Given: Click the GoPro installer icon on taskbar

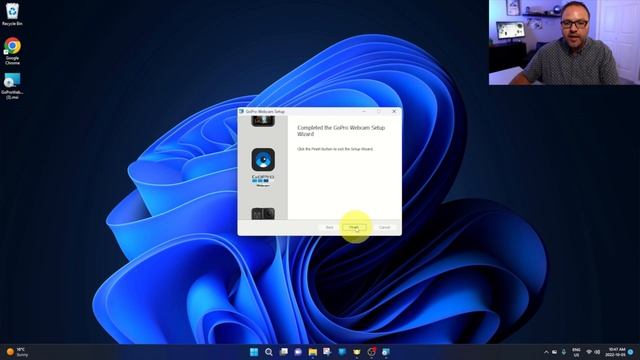Looking at the screenshot, I should (x=386, y=352).
